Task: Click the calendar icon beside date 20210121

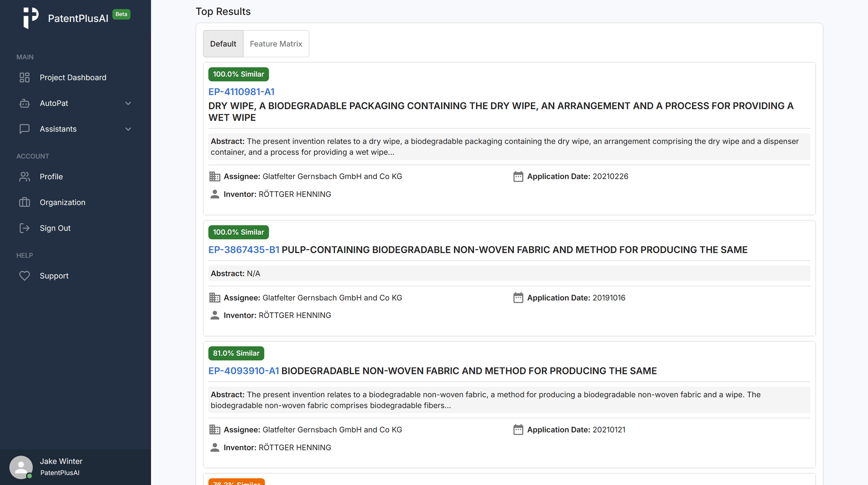Action: 518,429
